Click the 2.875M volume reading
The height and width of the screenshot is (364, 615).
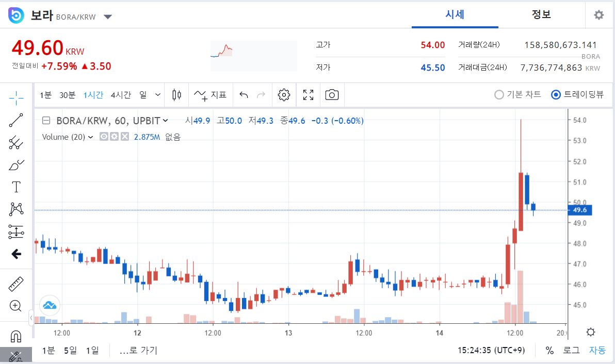[x=147, y=137]
